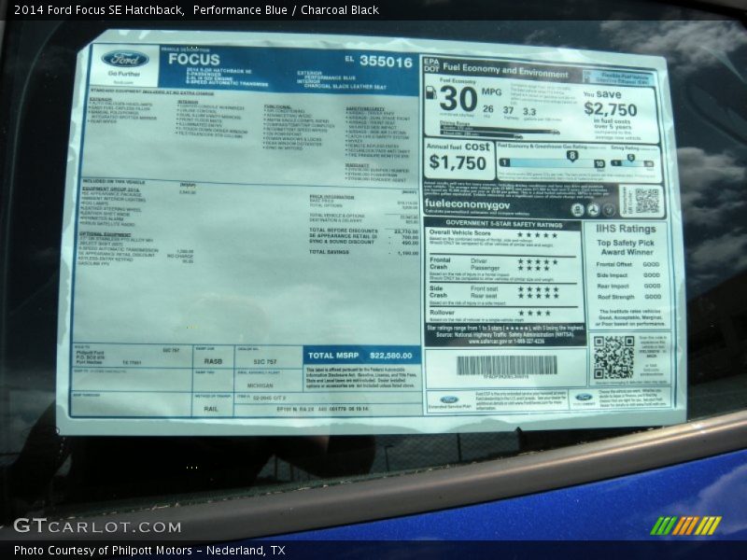
Task: Select the TOTAL MSRP $22,580.00 box
Action: tap(361, 356)
